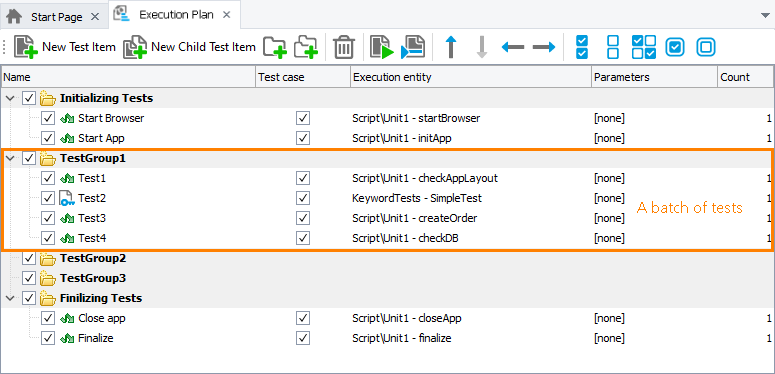775x374 pixels.
Task: Select the Test3 tree item
Action: click(92, 218)
